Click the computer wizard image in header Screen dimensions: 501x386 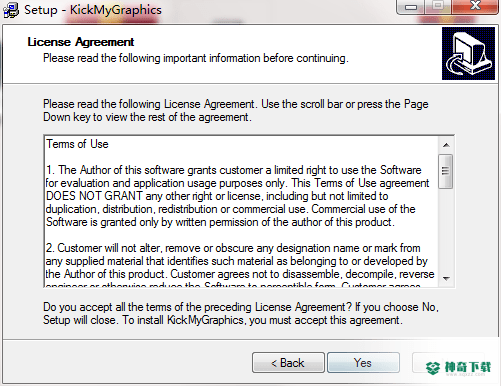468,53
